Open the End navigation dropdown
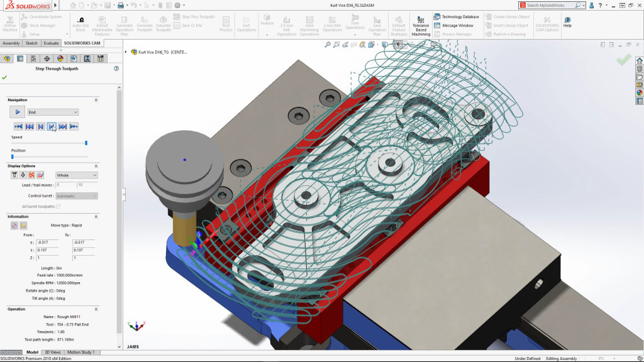Viewport: 644px width, 362px height. pos(53,111)
